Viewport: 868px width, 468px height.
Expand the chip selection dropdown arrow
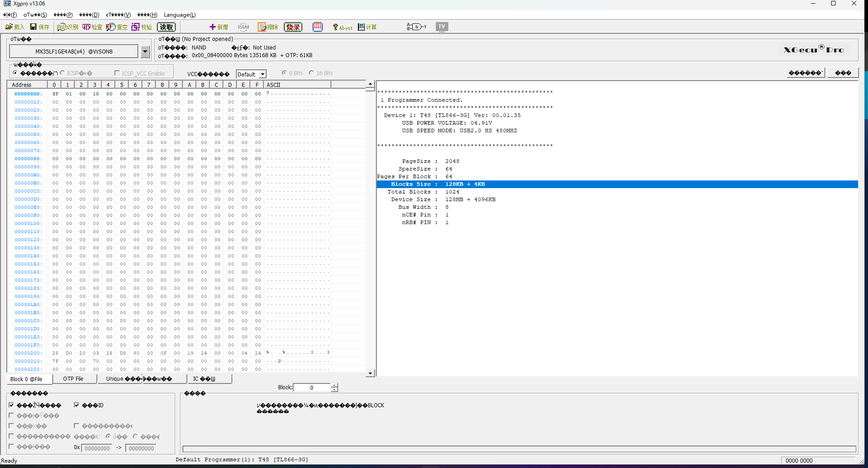tap(145, 52)
